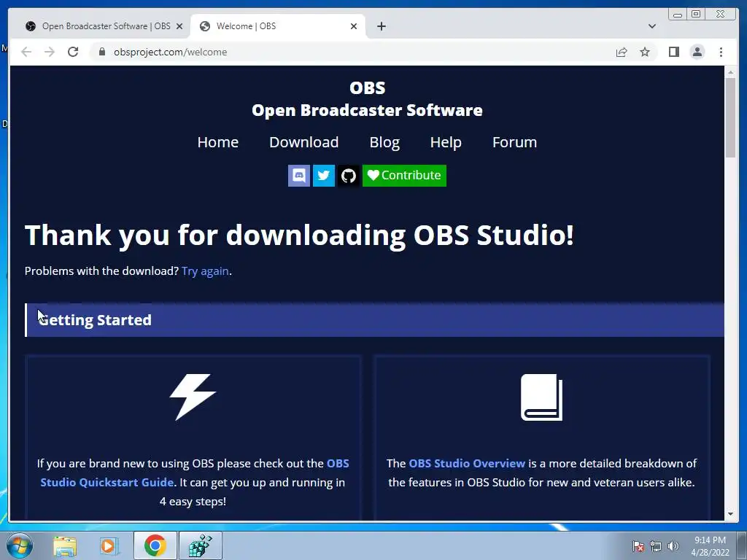Viewport: 747px width, 560px height.
Task: Go forward to next page
Action: (50, 52)
